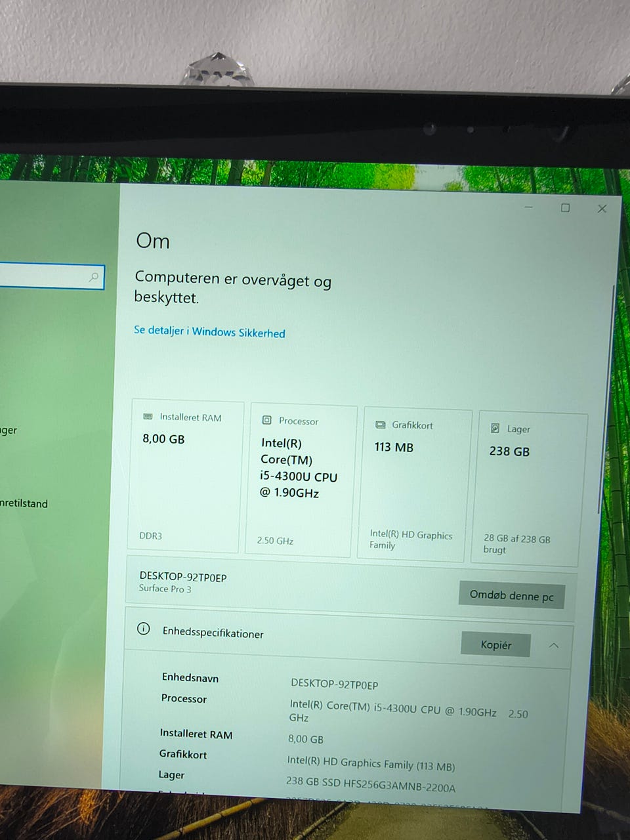Click the Lager row label in specifications
This screenshot has height=840, width=630.
pyautogui.click(x=171, y=774)
